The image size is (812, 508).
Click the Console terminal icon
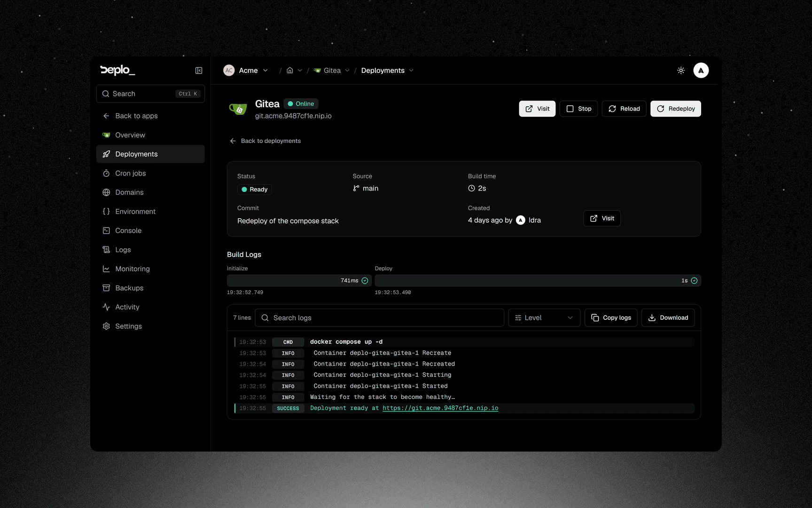pos(106,230)
